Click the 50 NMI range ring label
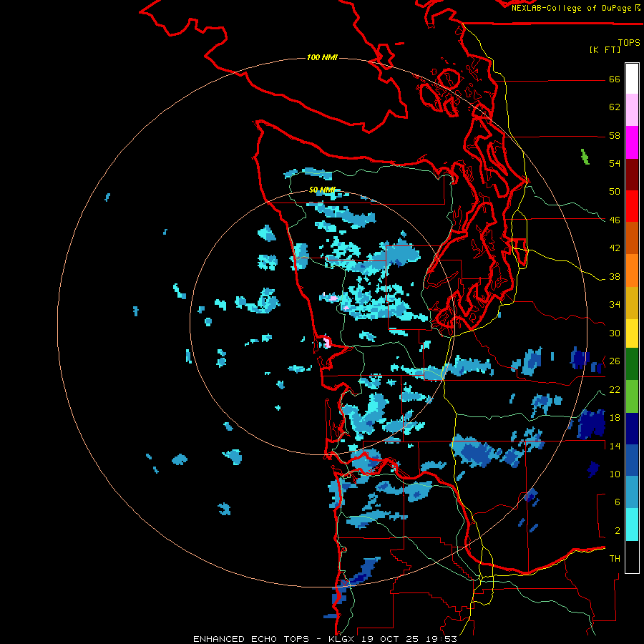The width and height of the screenshot is (644, 644). point(322,190)
